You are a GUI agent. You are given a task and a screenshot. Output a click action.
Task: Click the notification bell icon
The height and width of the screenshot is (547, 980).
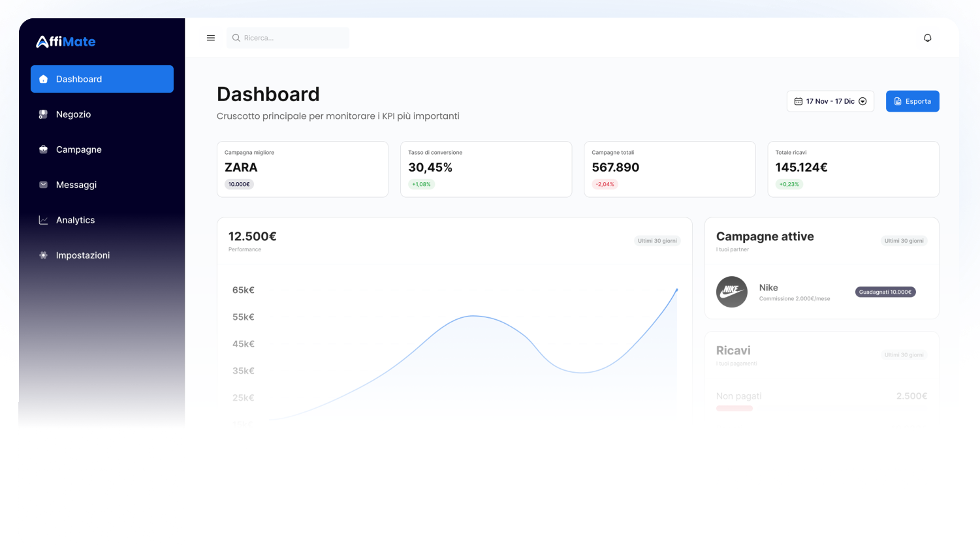[x=927, y=37]
